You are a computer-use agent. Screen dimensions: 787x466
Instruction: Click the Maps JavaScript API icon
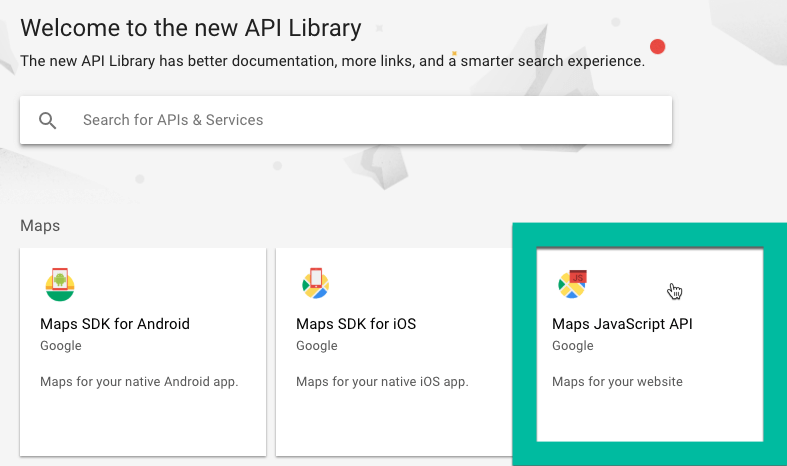tap(572, 285)
